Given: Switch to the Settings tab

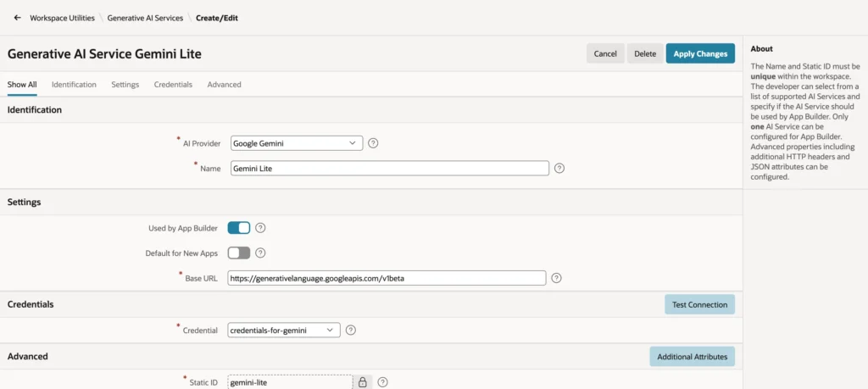Looking at the screenshot, I should click(125, 85).
